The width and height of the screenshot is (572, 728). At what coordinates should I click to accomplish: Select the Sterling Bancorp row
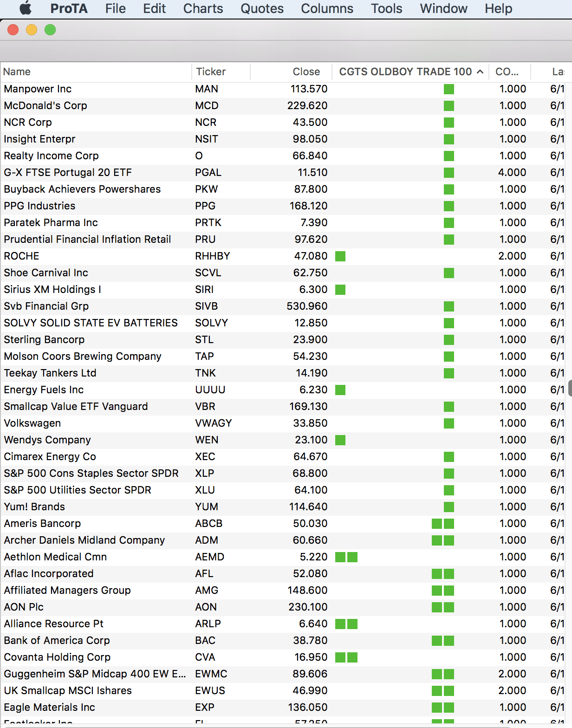(x=283, y=340)
